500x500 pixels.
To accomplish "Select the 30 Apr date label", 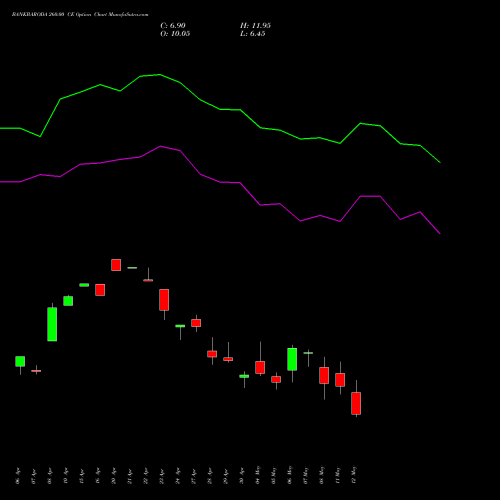I will point(242,476).
